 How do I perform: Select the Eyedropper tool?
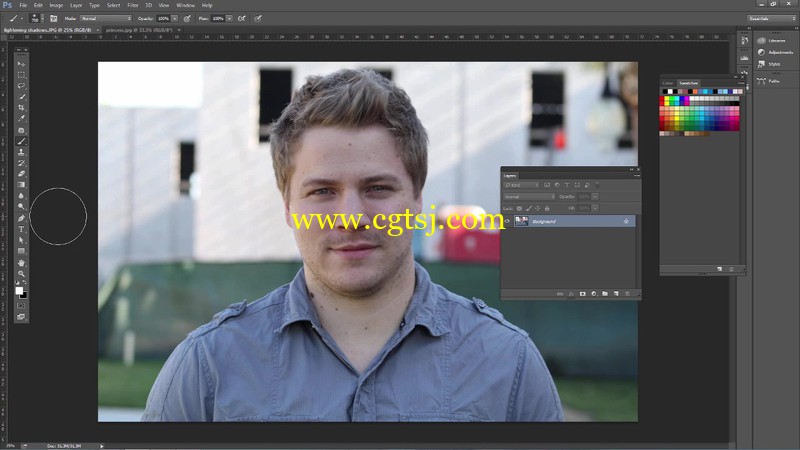(x=21, y=119)
